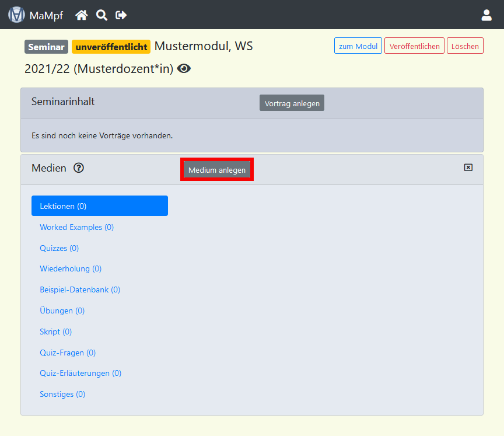504x436 pixels.
Task: Select the Beispiel-Datenbank (0) tab
Action: pyautogui.click(x=80, y=289)
